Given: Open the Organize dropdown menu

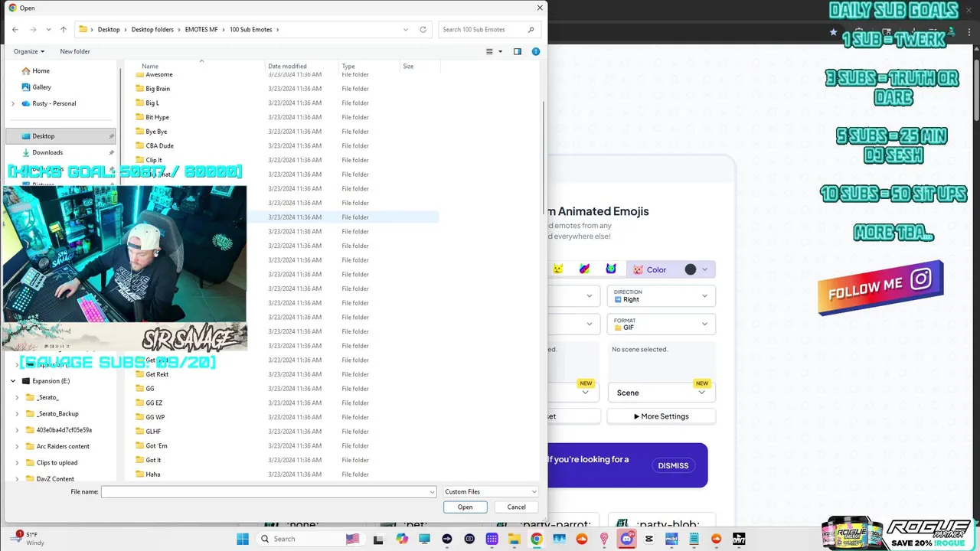Looking at the screenshot, I should tap(29, 51).
